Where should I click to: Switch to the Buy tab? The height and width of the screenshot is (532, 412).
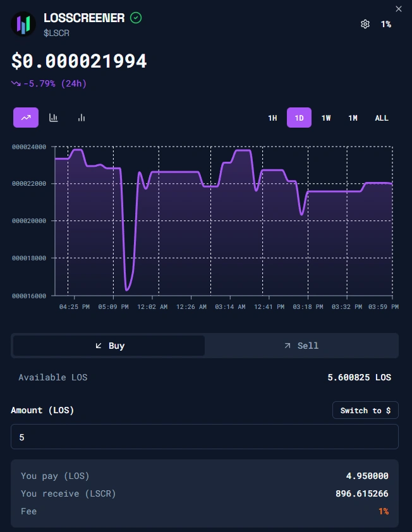click(x=109, y=346)
